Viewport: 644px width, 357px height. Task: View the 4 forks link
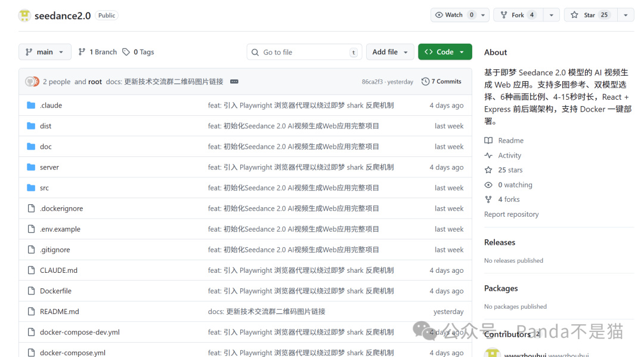click(509, 199)
